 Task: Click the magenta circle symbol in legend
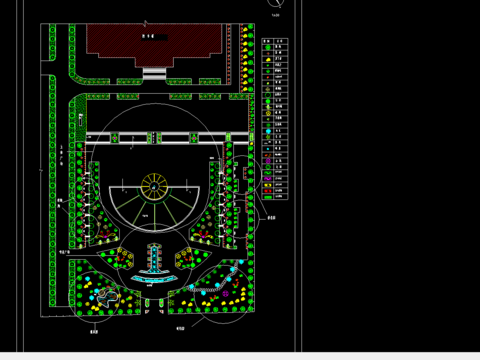pyautogui.click(x=268, y=161)
